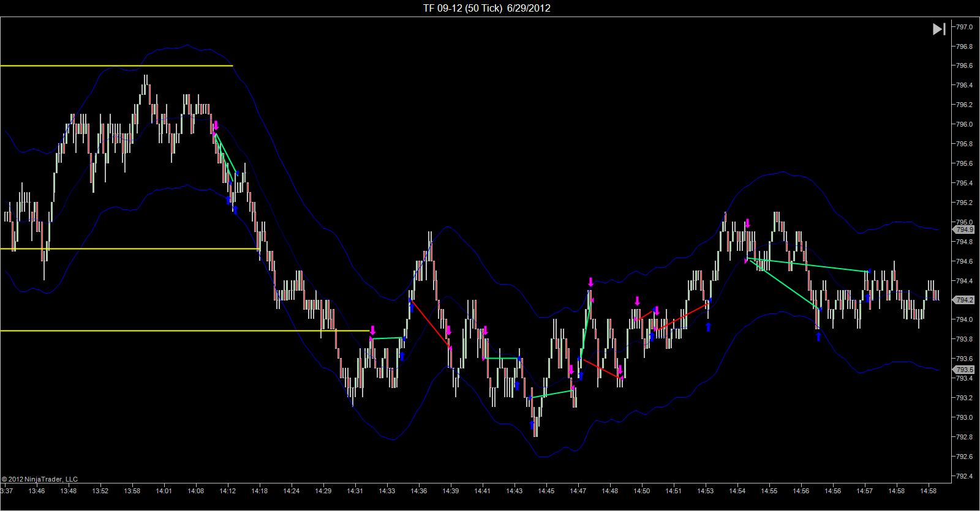Select the yellow horizontal line near 794.7

[x=129, y=249]
